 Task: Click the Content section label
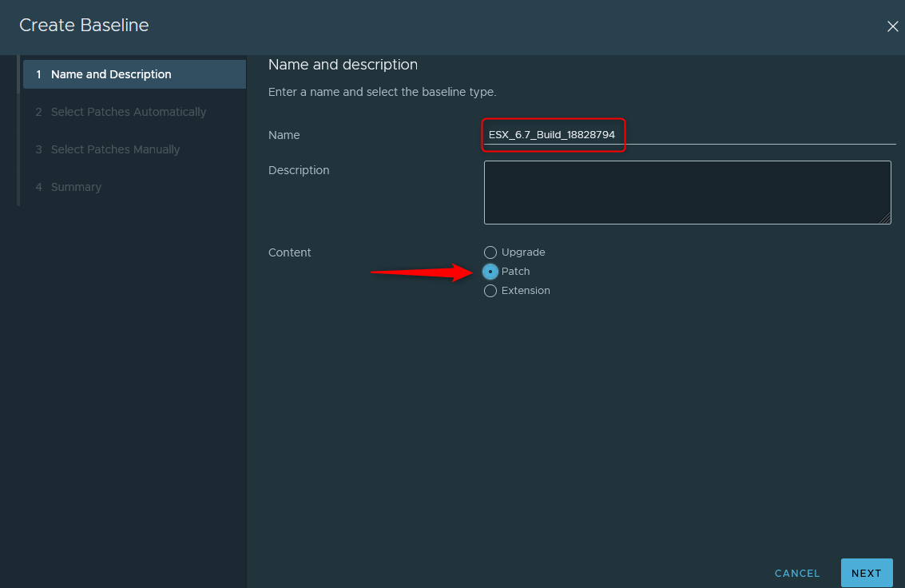tap(290, 252)
